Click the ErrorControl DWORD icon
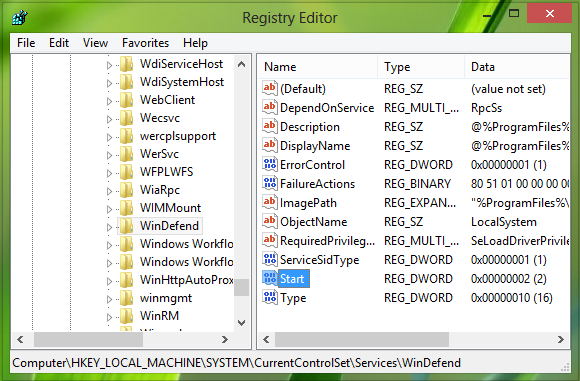The image size is (580, 381). [270, 165]
